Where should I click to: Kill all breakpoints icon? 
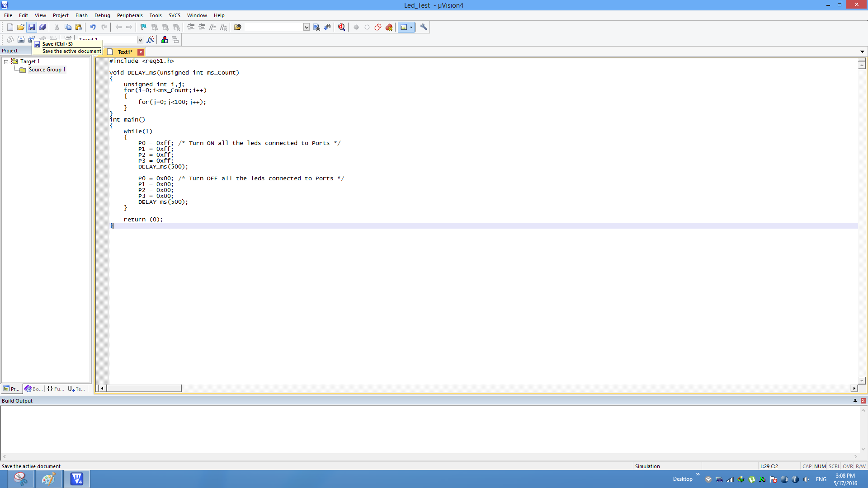pyautogui.click(x=389, y=27)
